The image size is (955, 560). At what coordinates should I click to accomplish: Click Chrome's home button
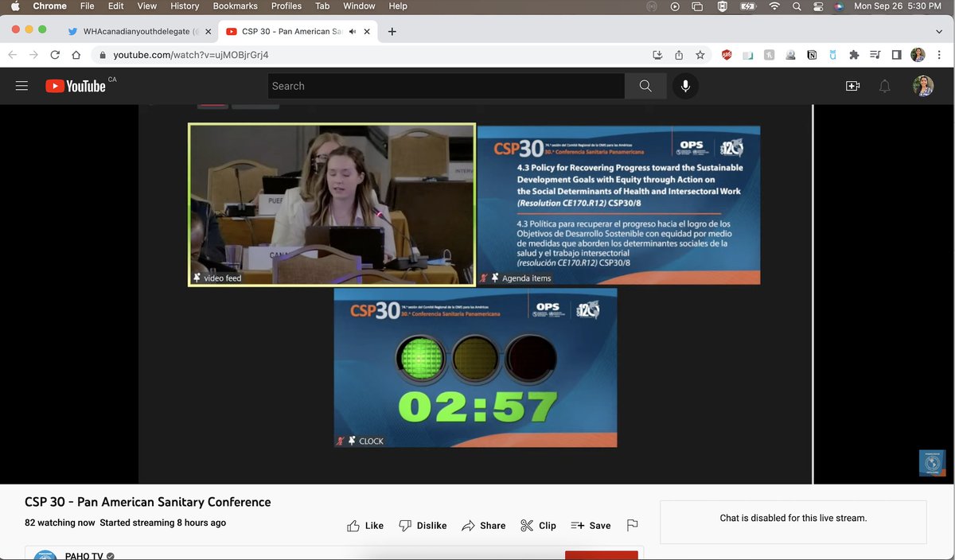click(x=76, y=55)
